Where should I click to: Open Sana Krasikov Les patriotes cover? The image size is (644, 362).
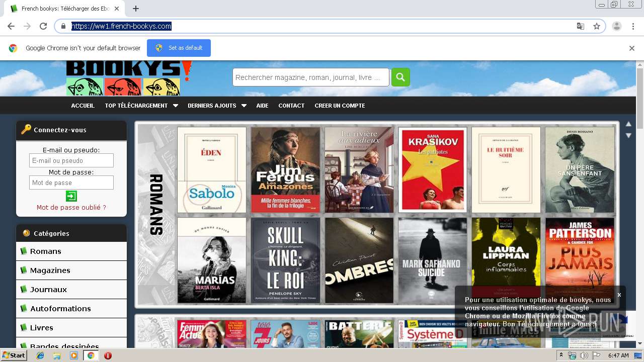tap(433, 170)
